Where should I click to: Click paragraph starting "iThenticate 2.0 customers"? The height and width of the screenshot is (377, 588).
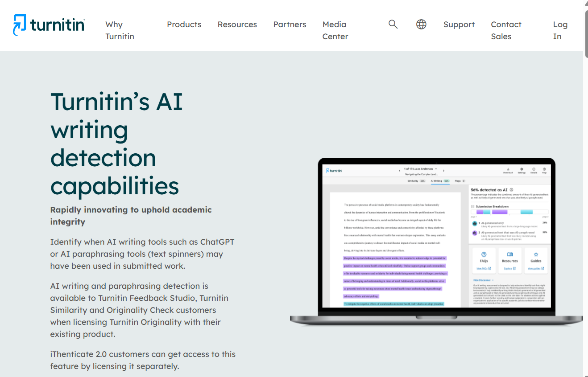tap(143, 361)
